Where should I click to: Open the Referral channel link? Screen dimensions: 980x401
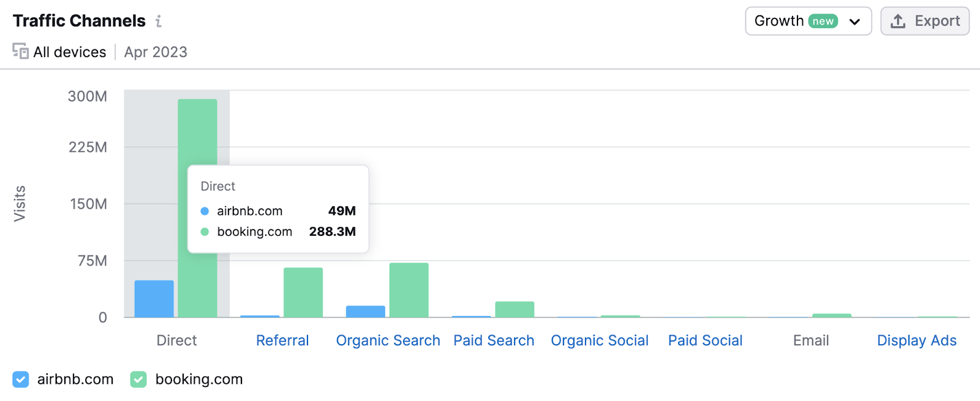[282, 340]
